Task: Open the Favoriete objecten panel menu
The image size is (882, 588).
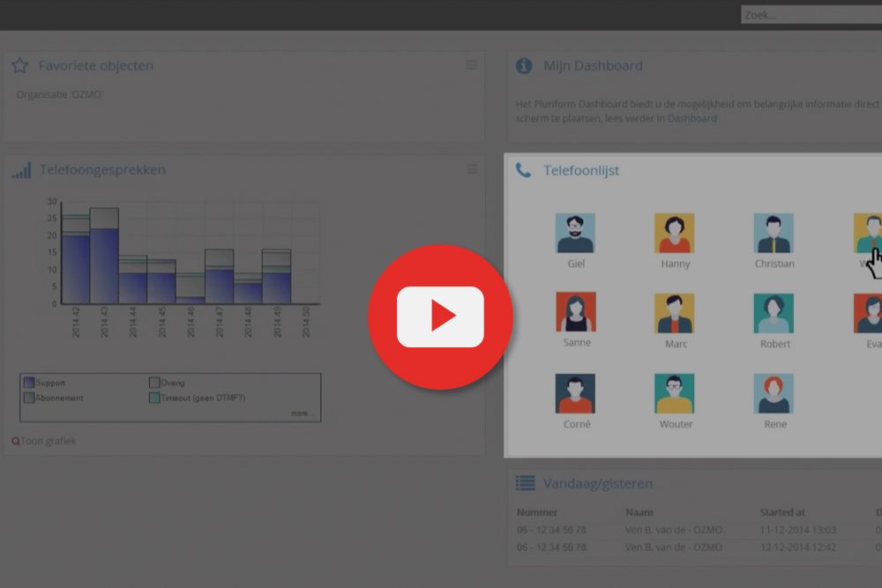Action: tap(471, 65)
